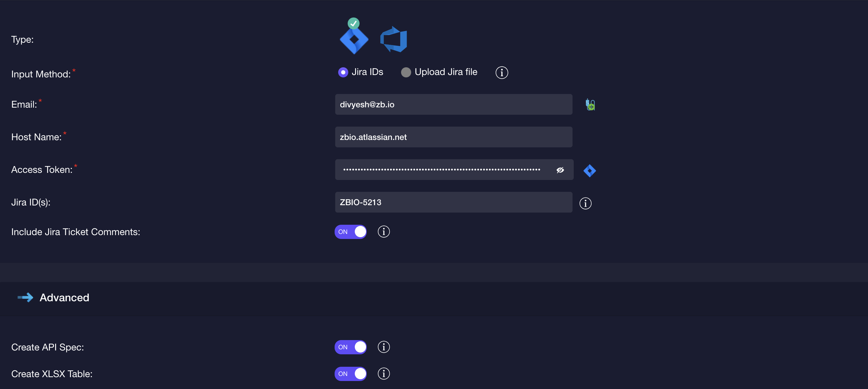Disable Include Jira Ticket Comments
Image resolution: width=868 pixels, height=389 pixels.
(350, 231)
